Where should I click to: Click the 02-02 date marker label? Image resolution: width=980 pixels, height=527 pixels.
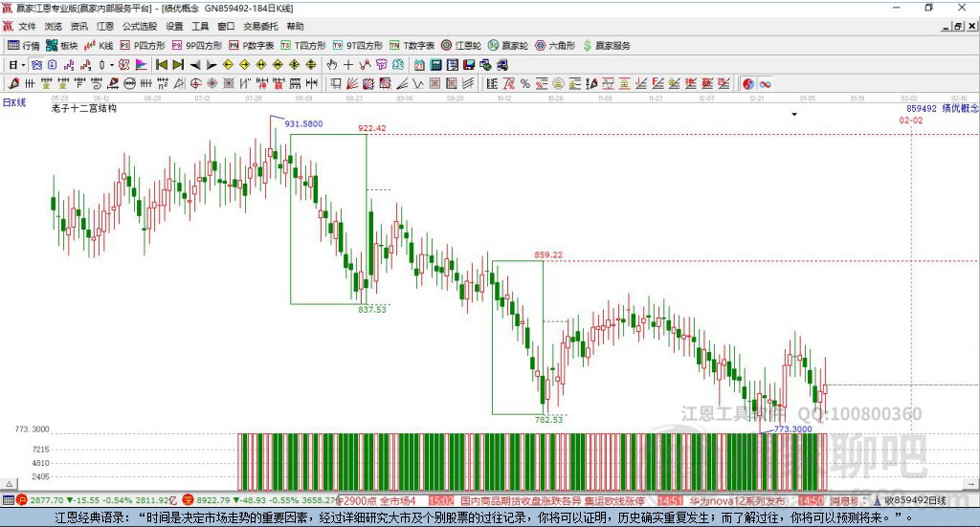click(x=911, y=120)
